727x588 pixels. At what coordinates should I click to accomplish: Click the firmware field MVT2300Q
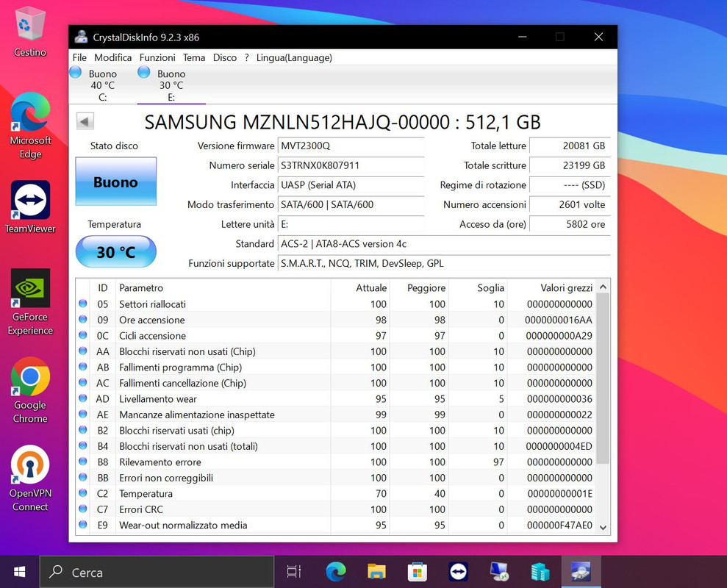point(351,146)
